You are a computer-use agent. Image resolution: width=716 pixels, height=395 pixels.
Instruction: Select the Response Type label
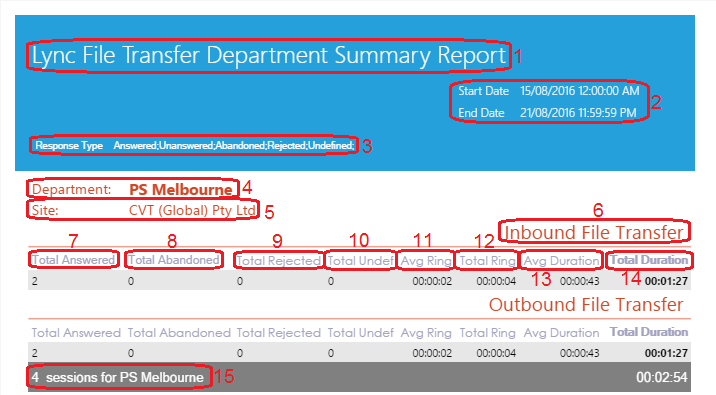(69, 146)
